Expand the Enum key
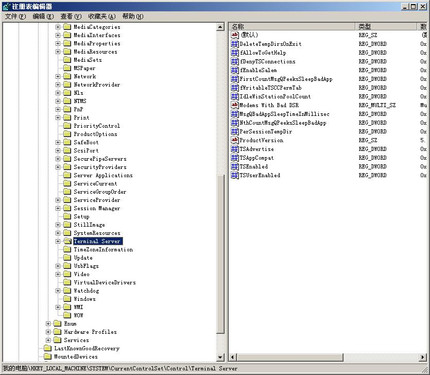430x375 pixels. tap(48, 323)
